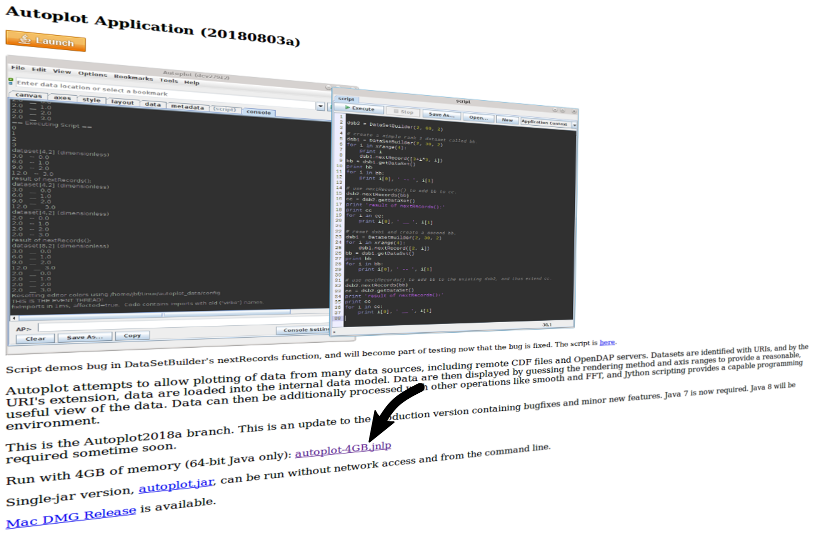The width and height of the screenshot is (839, 539).
Task: Click the orange Launch button
Action: [45, 41]
